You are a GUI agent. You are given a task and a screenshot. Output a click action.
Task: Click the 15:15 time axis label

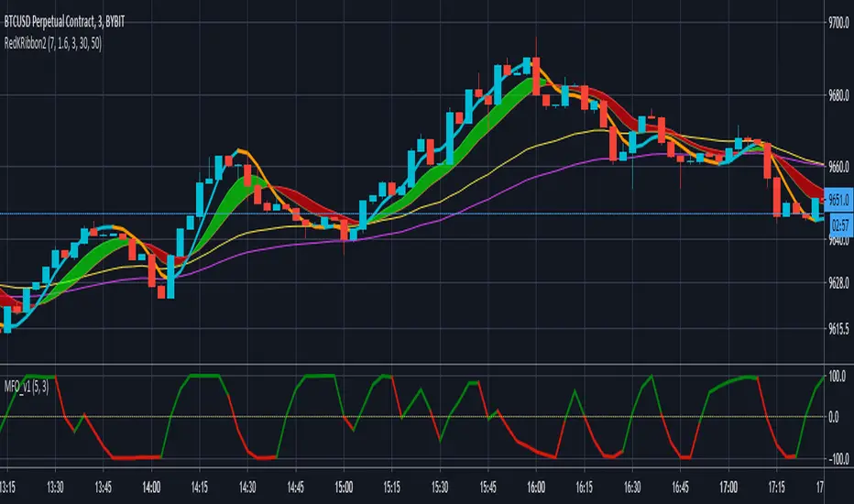391,488
